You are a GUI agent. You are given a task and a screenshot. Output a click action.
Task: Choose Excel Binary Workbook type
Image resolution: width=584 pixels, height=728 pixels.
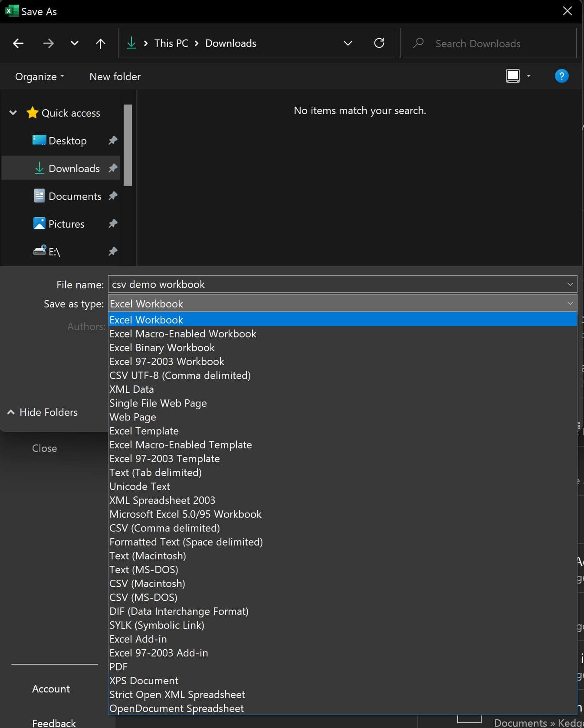point(342,348)
